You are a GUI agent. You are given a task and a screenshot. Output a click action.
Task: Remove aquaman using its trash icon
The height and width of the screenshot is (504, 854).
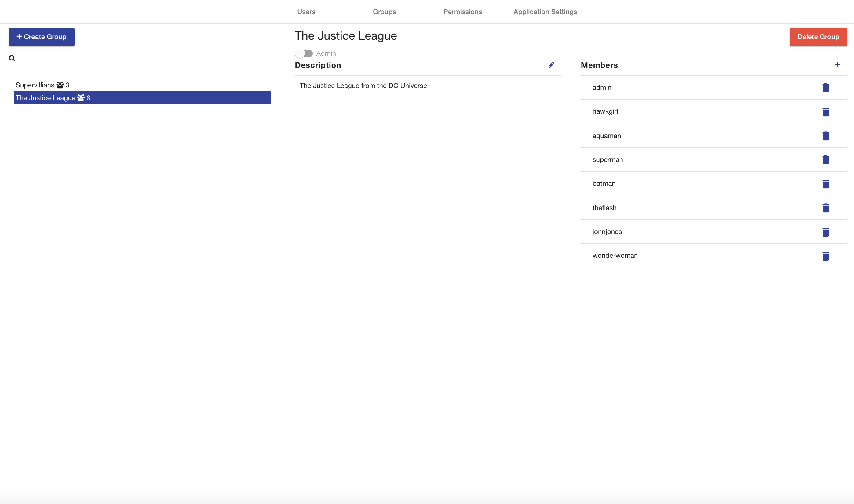click(826, 136)
